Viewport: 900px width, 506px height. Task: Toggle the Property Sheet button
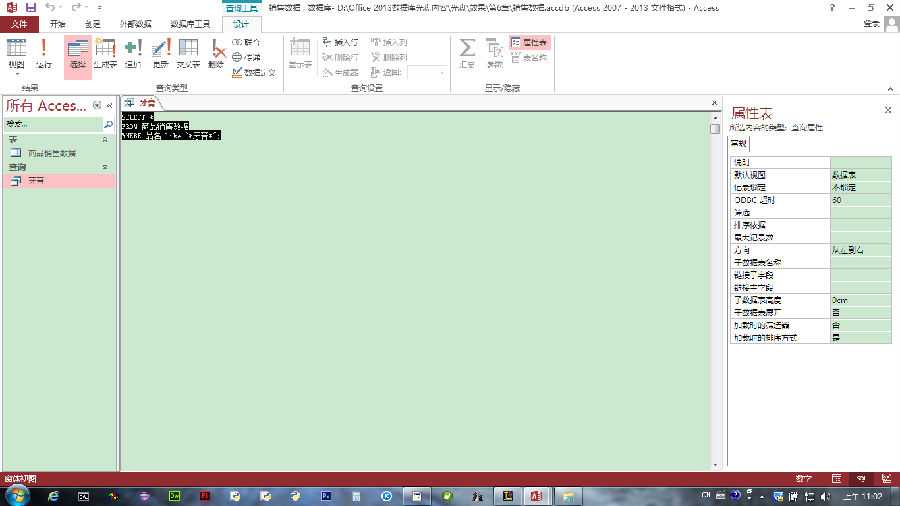[x=529, y=43]
